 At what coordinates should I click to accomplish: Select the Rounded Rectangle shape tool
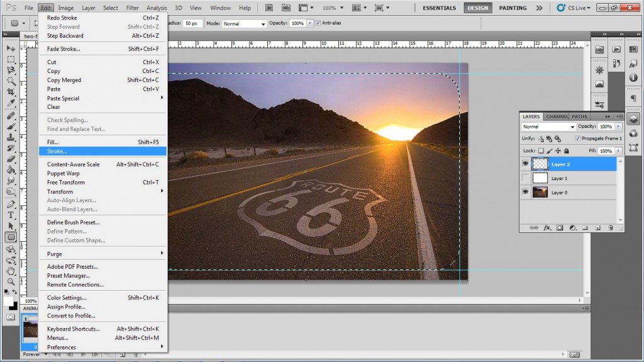click(x=11, y=237)
